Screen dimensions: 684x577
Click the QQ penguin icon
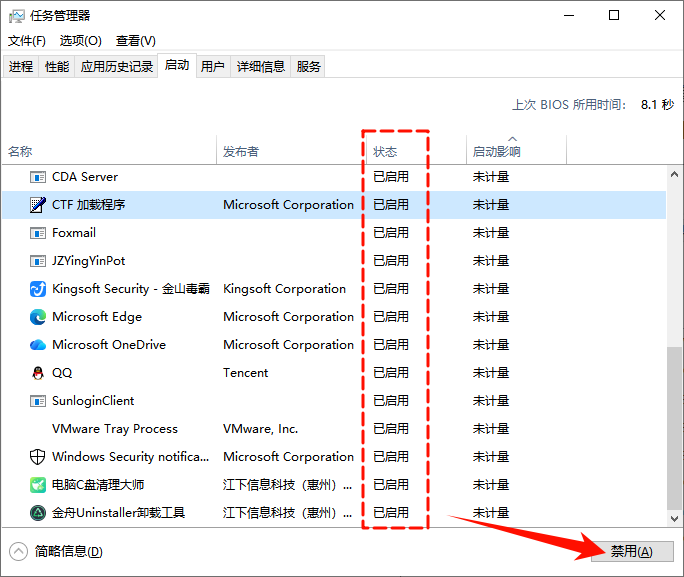coord(37,373)
